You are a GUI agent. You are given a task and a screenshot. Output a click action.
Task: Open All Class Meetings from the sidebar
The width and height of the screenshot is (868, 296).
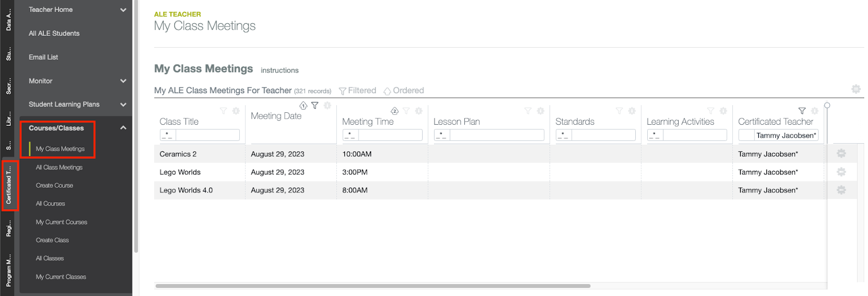[x=59, y=168]
